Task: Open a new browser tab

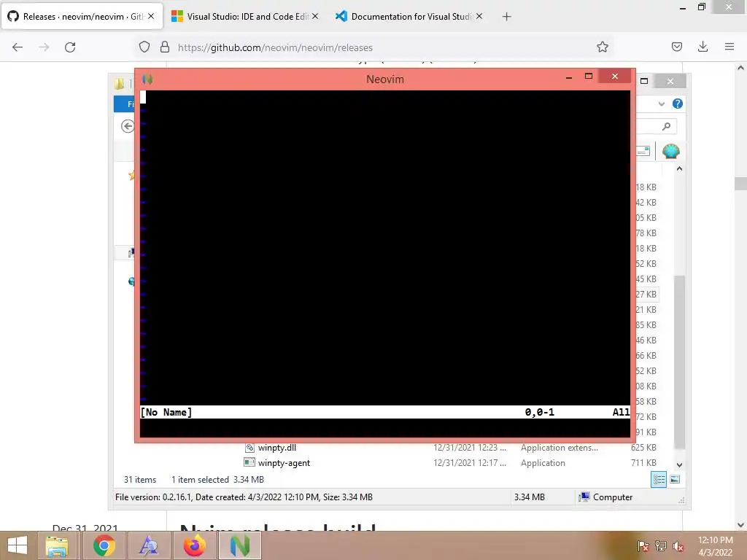Action: tap(506, 17)
